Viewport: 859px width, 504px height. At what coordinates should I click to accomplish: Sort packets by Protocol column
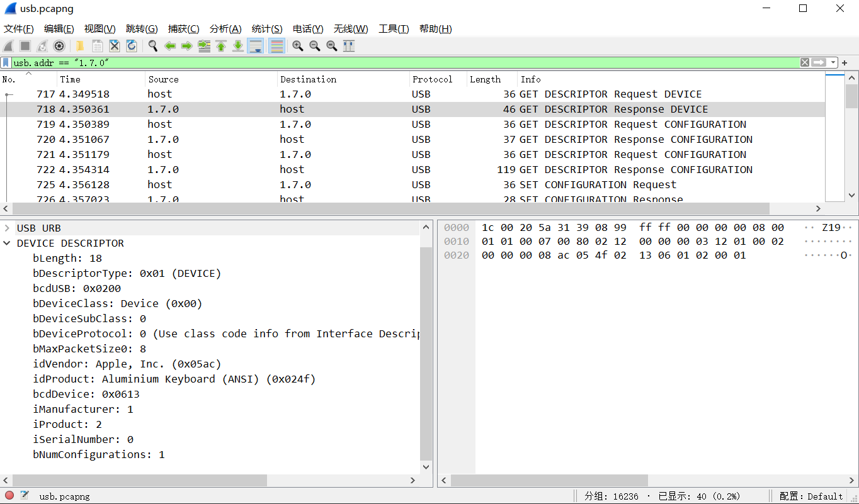point(438,79)
